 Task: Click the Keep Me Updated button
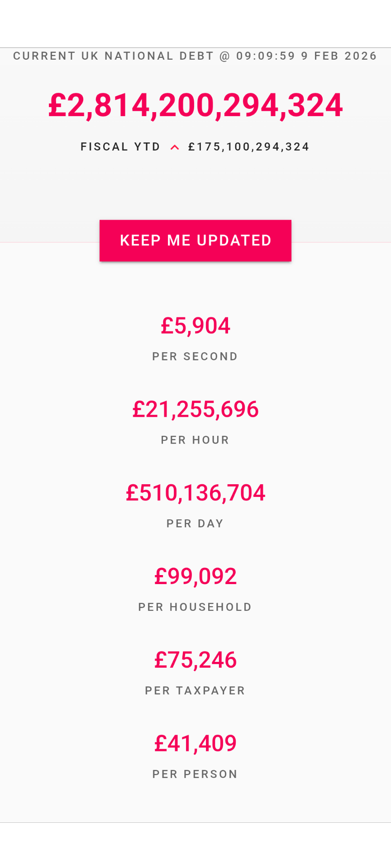[195, 241]
